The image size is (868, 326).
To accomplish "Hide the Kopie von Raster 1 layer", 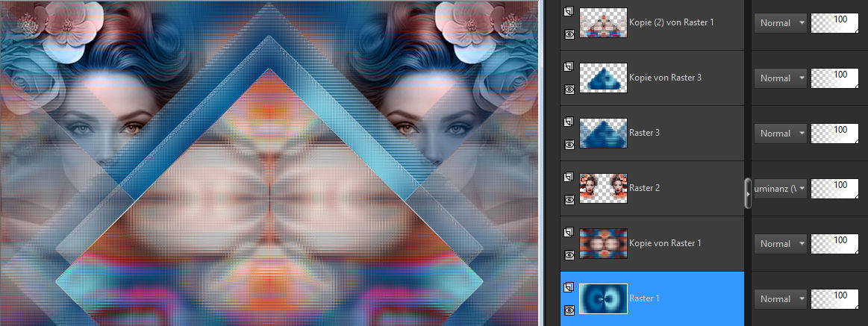I will (x=569, y=254).
